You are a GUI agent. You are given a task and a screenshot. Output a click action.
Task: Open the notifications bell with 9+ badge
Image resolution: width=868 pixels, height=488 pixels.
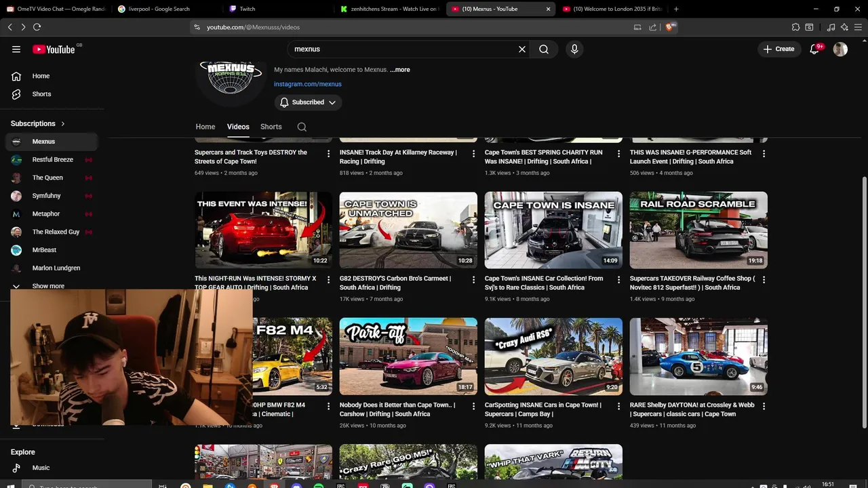tap(815, 49)
